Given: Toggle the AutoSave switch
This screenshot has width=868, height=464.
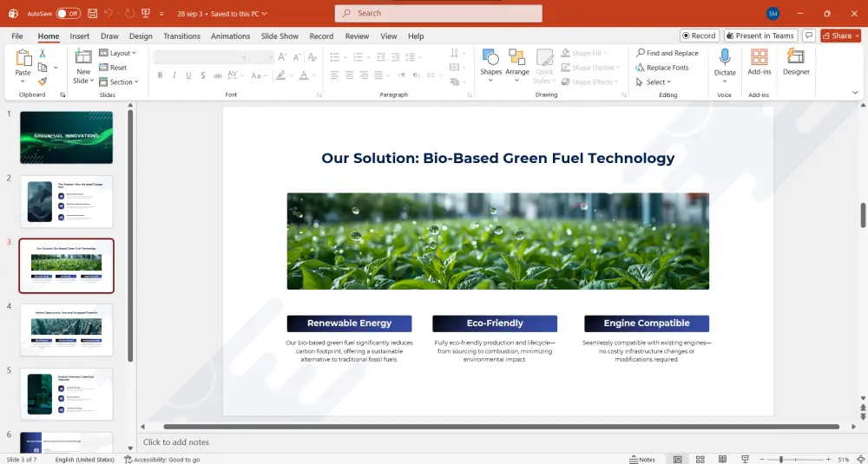Looking at the screenshot, I should [x=68, y=13].
